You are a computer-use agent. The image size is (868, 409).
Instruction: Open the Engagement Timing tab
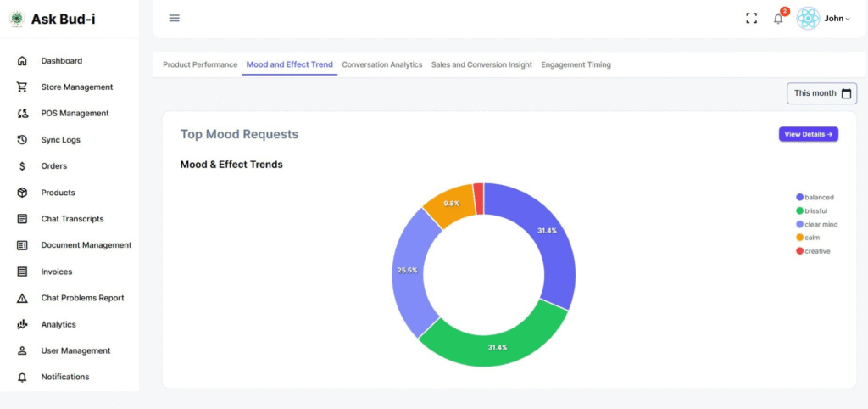click(576, 64)
